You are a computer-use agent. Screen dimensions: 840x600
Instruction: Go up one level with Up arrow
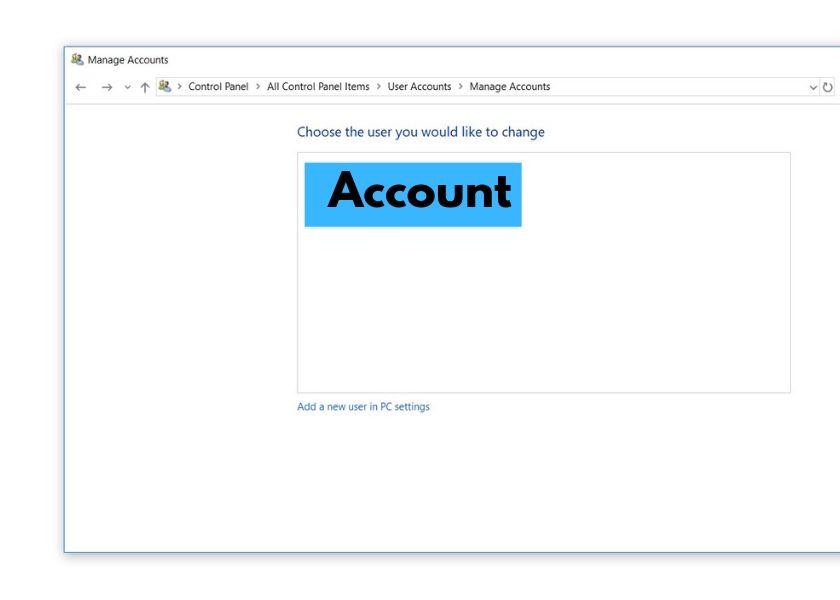(145, 87)
